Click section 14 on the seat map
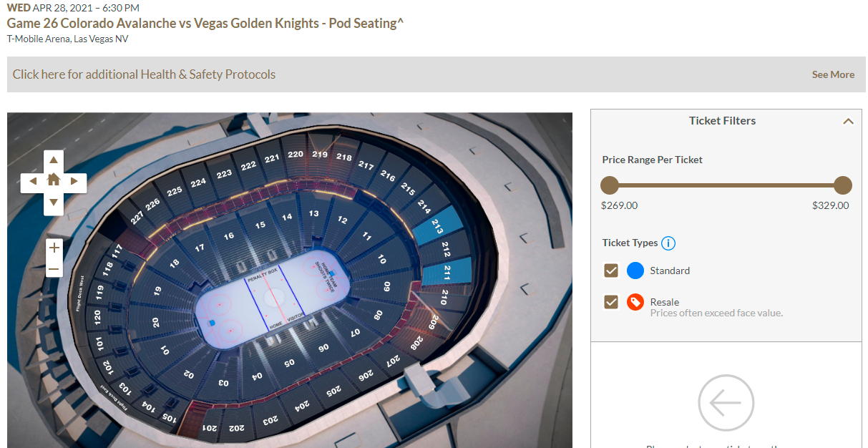 click(287, 218)
